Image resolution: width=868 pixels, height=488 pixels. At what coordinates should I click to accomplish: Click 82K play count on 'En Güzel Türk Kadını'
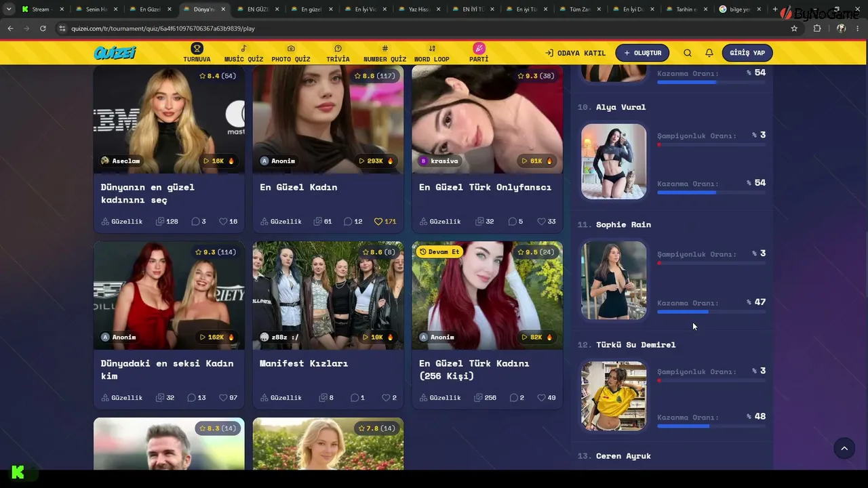[538, 338]
